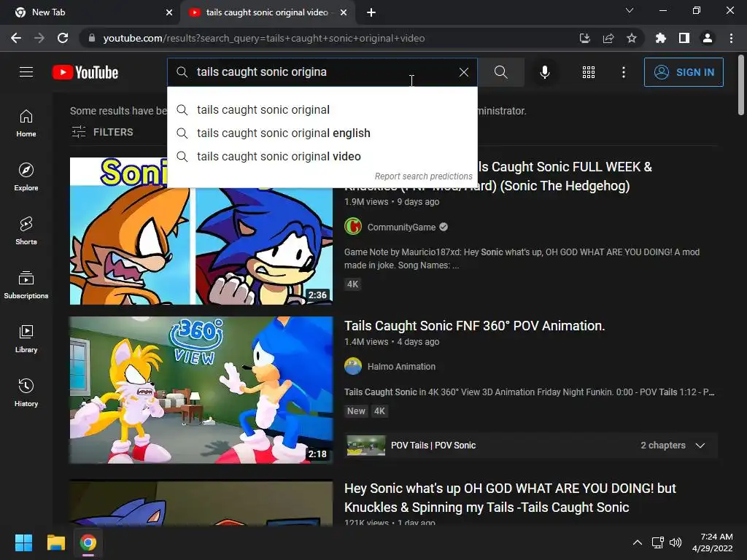Screen dimensions: 747x560
Task: Open the 2:36 Sonic FULL WEEK thumbnail
Action: pyautogui.click(x=201, y=231)
